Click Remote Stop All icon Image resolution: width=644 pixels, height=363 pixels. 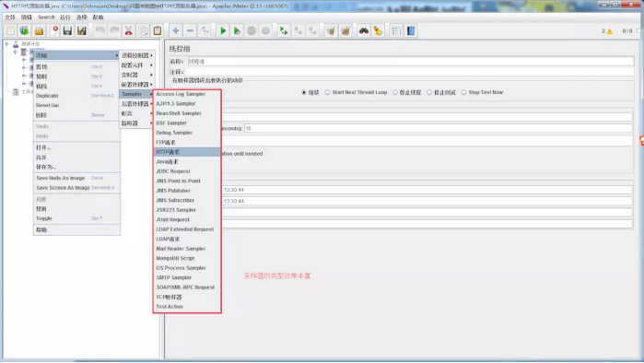click(299, 30)
